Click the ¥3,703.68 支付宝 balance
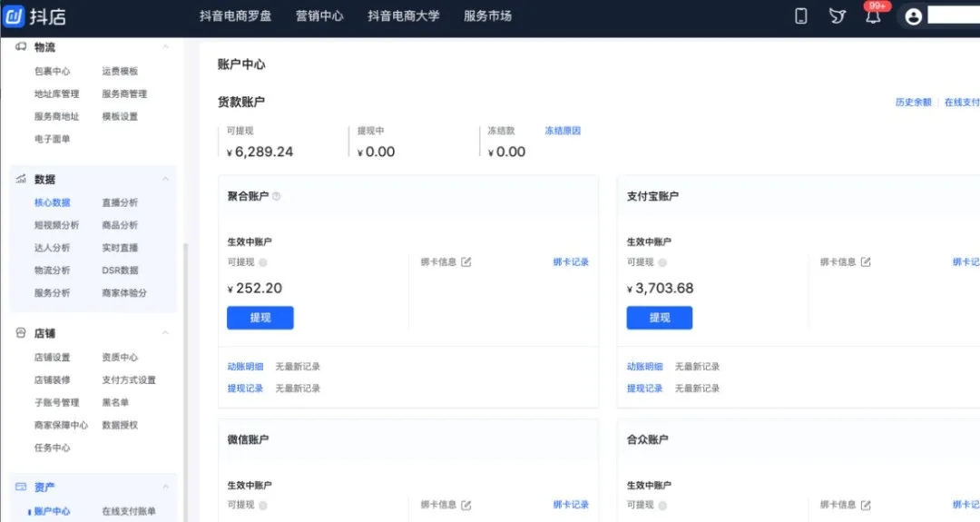 660,288
